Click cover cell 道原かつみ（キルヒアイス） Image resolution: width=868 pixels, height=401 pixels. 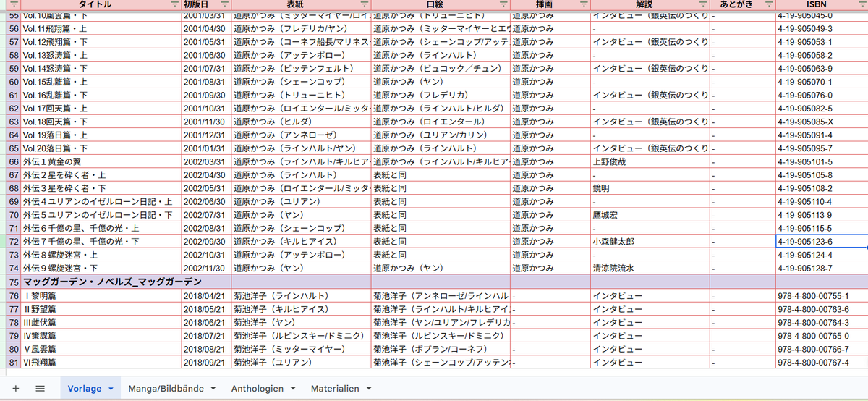pyautogui.click(x=301, y=242)
